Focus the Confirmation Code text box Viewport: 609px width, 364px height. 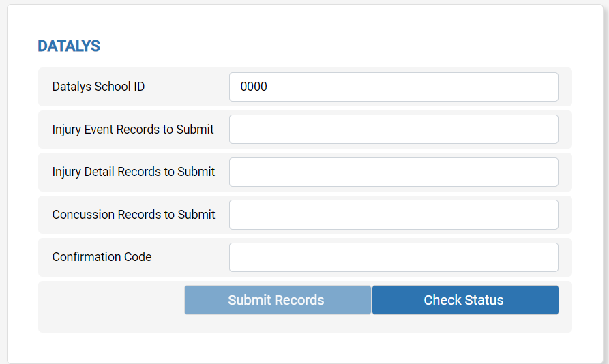393,257
